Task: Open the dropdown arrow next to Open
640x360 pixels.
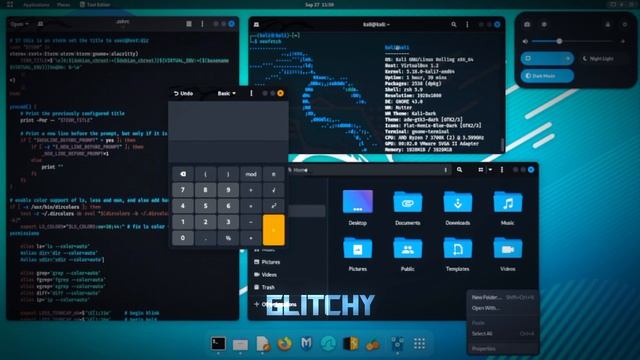Action: [x=27, y=24]
